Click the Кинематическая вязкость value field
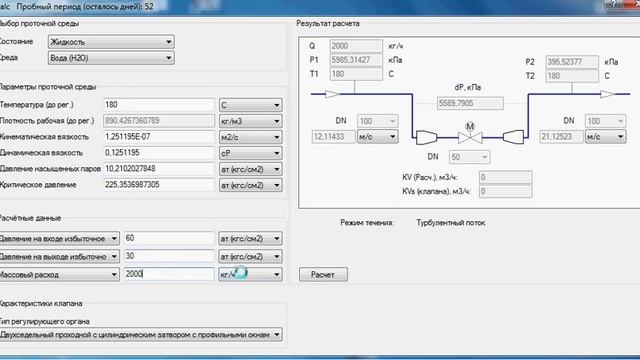Viewport: 640px width, 360px height. [x=159, y=137]
